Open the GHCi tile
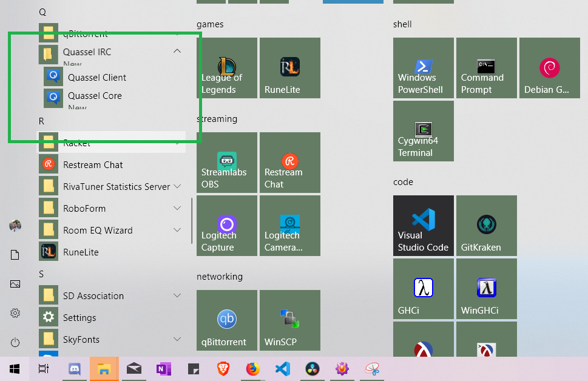 (x=424, y=288)
